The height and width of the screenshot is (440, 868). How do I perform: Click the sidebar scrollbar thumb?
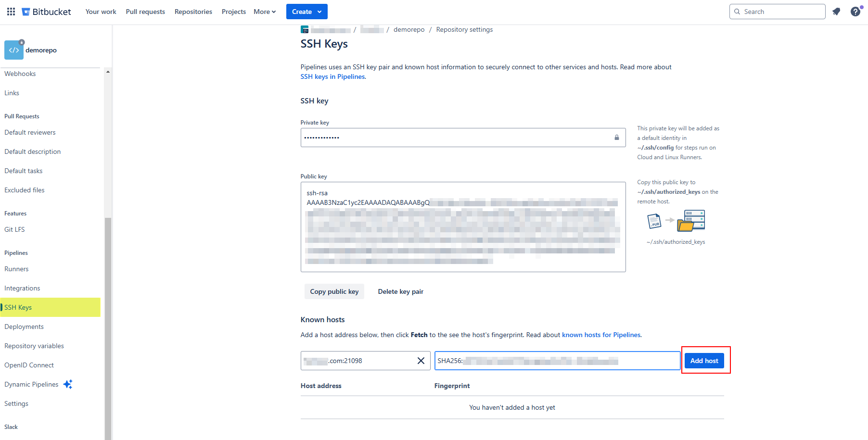pyautogui.click(x=108, y=329)
